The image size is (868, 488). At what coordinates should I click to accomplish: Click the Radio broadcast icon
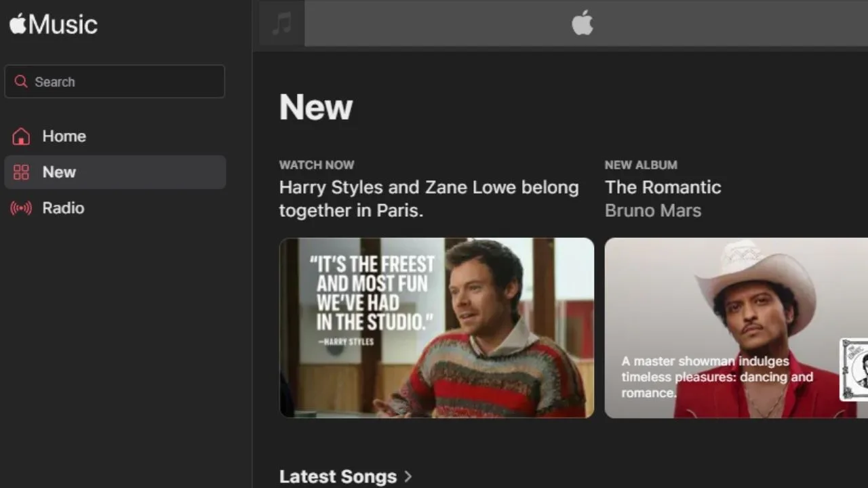pyautogui.click(x=21, y=208)
